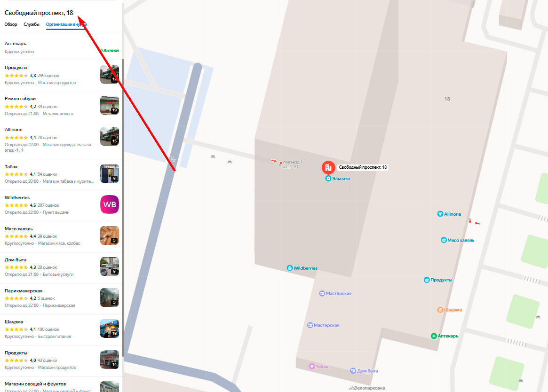Viewport: 548px width, 392px height.
Task: Select the Табак map marker icon
Action: point(312,367)
